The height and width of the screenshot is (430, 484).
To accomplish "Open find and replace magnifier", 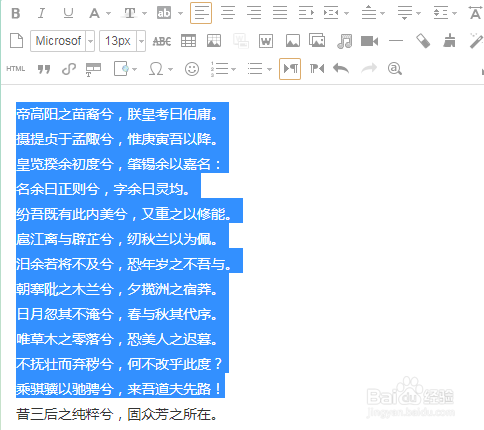I will click(395, 69).
